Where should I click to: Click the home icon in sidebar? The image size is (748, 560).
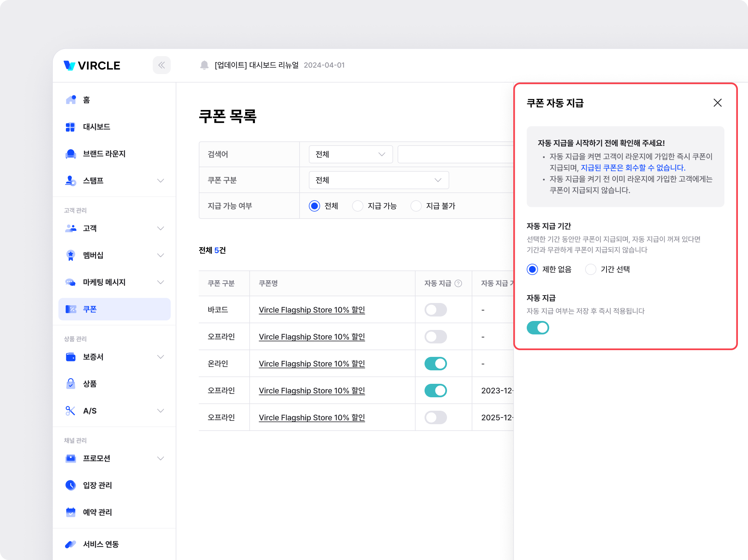(x=71, y=100)
